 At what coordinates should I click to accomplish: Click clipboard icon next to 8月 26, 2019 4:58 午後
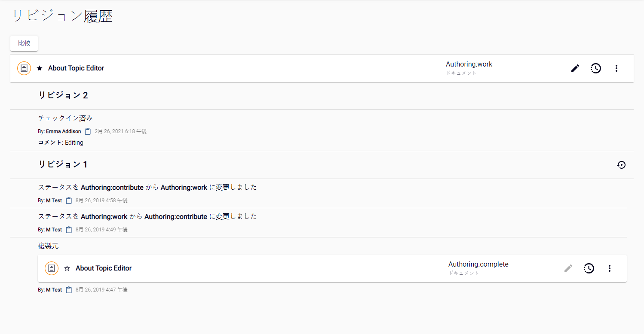point(69,200)
